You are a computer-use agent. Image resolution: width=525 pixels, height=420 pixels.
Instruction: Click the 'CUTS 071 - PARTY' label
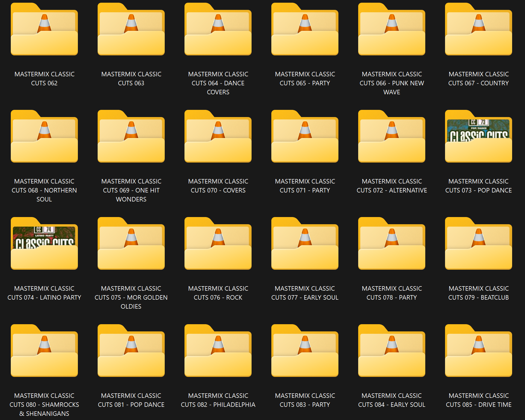(x=305, y=190)
